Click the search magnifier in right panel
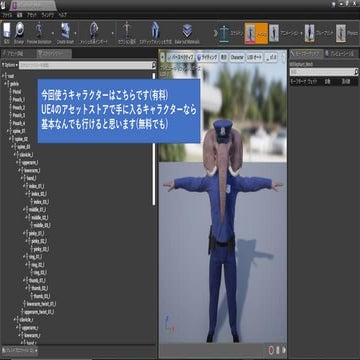 click(x=356, y=72)
